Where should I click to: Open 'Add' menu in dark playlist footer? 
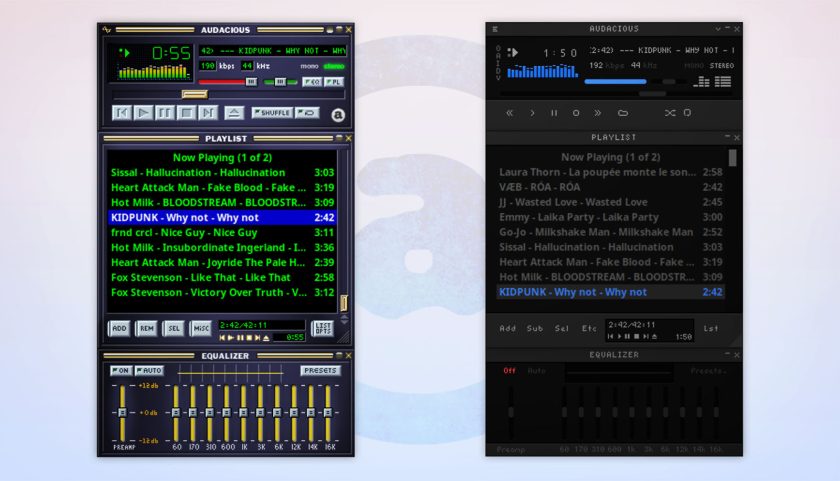pos(507,328)
